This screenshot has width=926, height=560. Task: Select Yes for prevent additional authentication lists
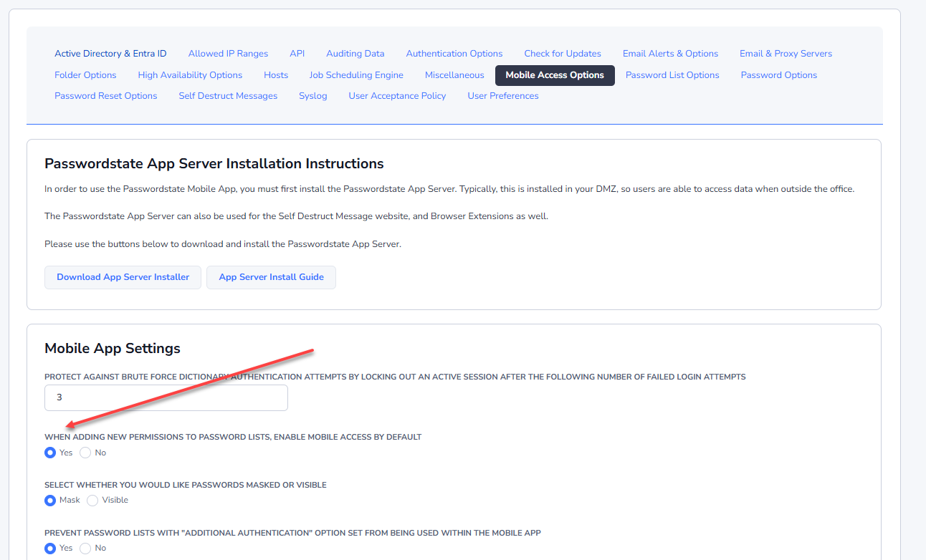[x=50, y=549]
